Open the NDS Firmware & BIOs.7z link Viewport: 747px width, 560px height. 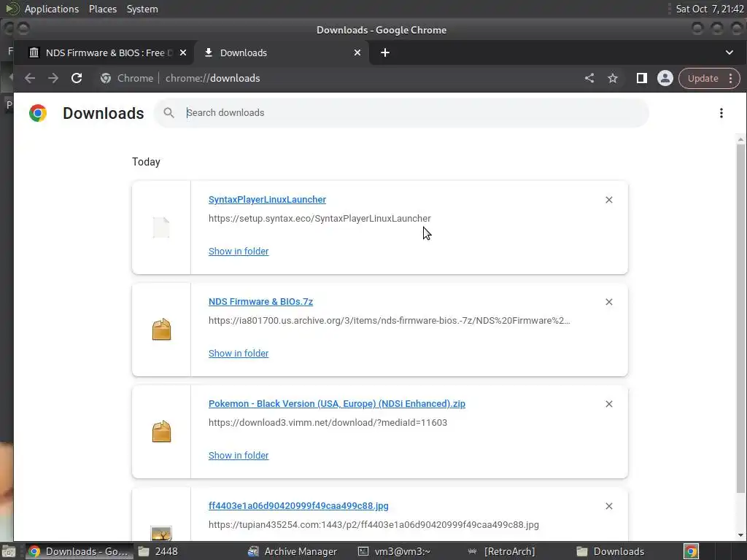pyautogui.click(x=260, y=301)
